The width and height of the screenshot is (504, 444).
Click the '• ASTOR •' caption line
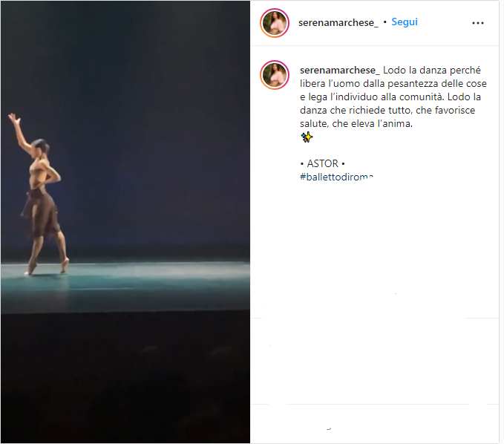point(322,163)
